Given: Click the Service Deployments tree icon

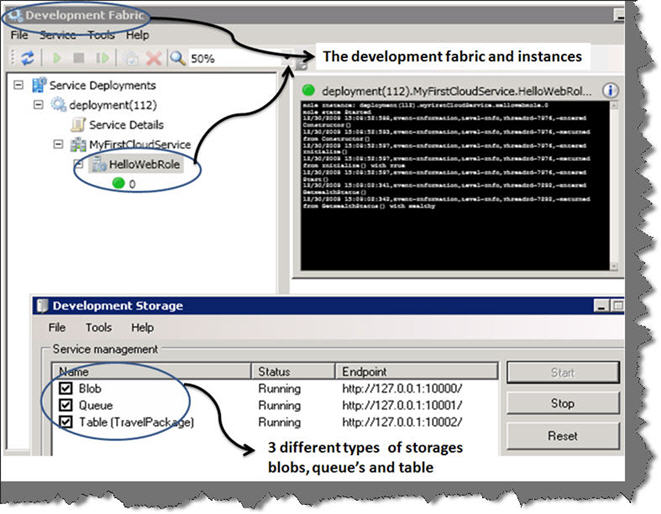Looking at the screenshot, I should tap(39, 85).
